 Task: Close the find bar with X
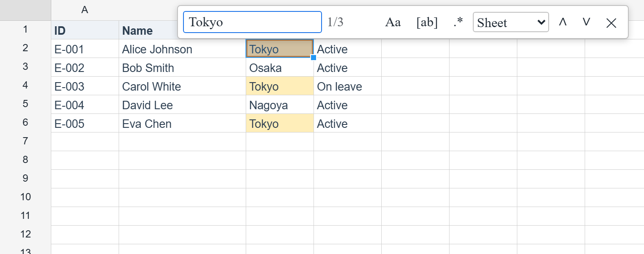point(611,23)
